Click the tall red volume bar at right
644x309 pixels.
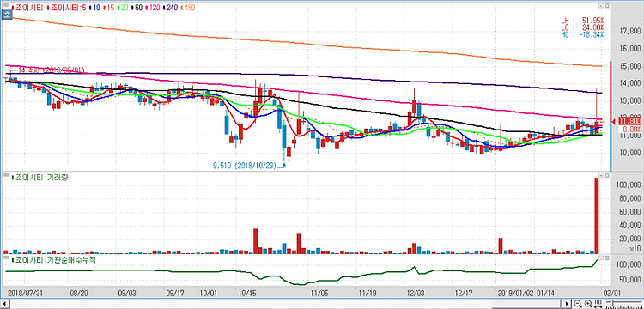pos(597,215)
